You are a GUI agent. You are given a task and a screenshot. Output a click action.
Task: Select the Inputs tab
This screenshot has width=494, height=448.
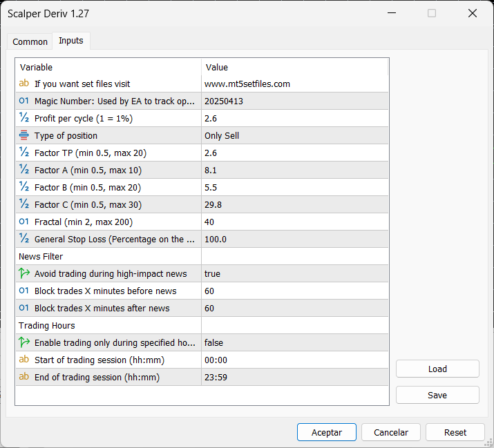[71, 41]
